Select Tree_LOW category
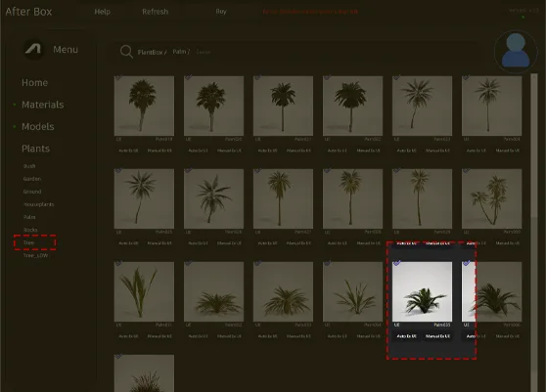 click(x=35, y=256)
